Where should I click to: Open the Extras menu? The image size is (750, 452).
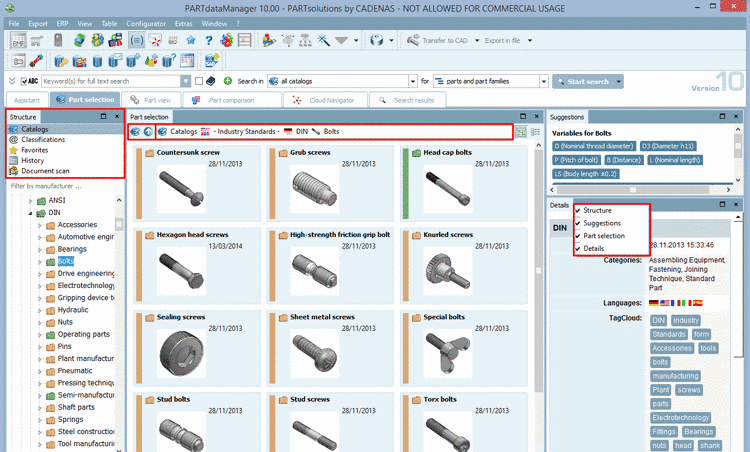[x=184, y=23]
